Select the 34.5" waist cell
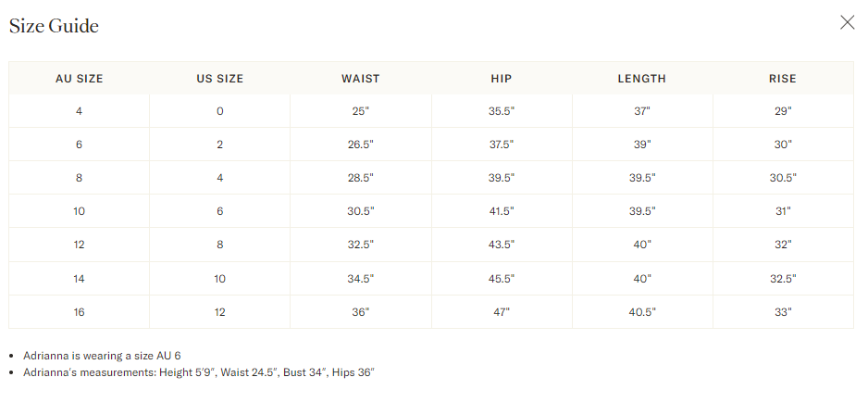This screenshot has height=415, width=868. tap(361, 278)
